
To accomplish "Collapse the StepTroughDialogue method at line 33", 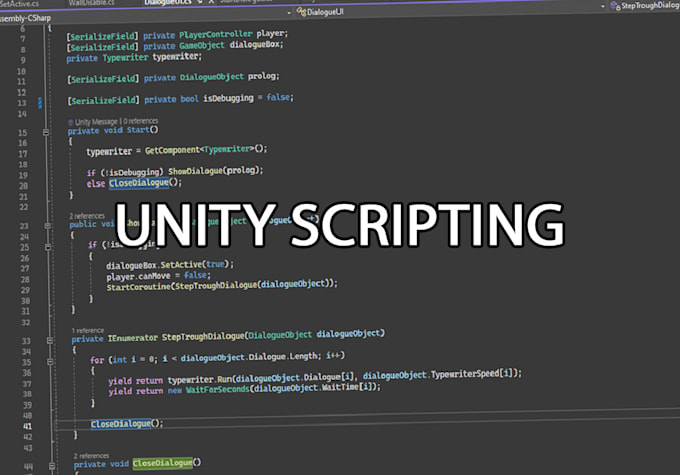I will pos(49,341).
